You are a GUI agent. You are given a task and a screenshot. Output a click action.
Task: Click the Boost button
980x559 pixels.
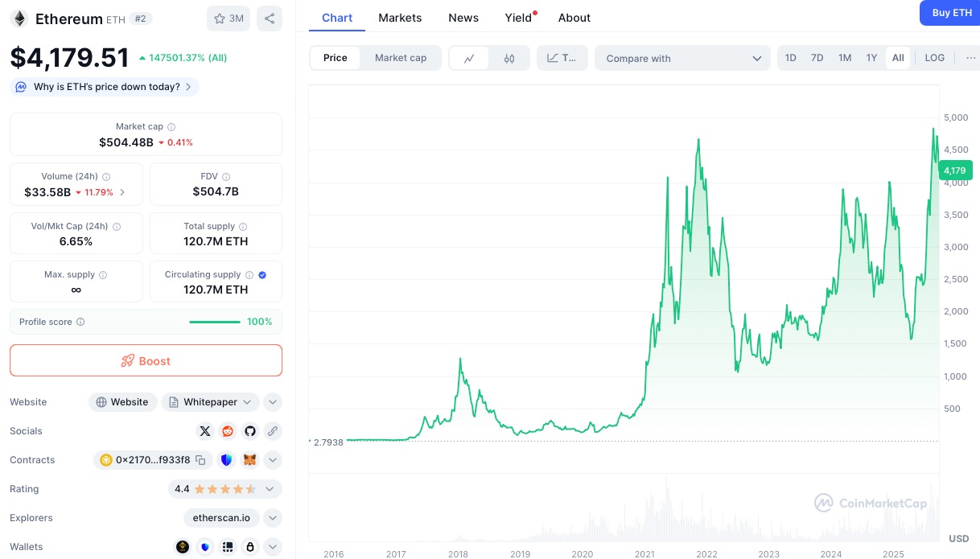[x=146, y=360]
